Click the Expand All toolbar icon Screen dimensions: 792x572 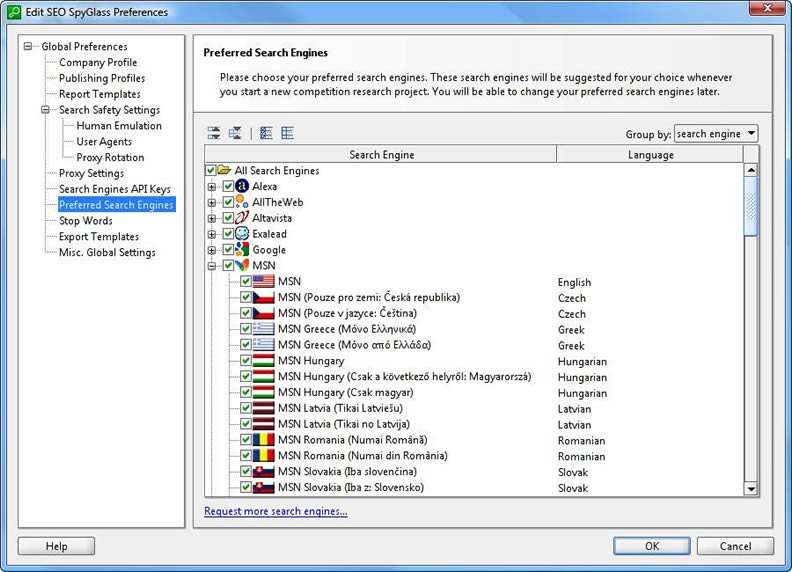[214, 133]
